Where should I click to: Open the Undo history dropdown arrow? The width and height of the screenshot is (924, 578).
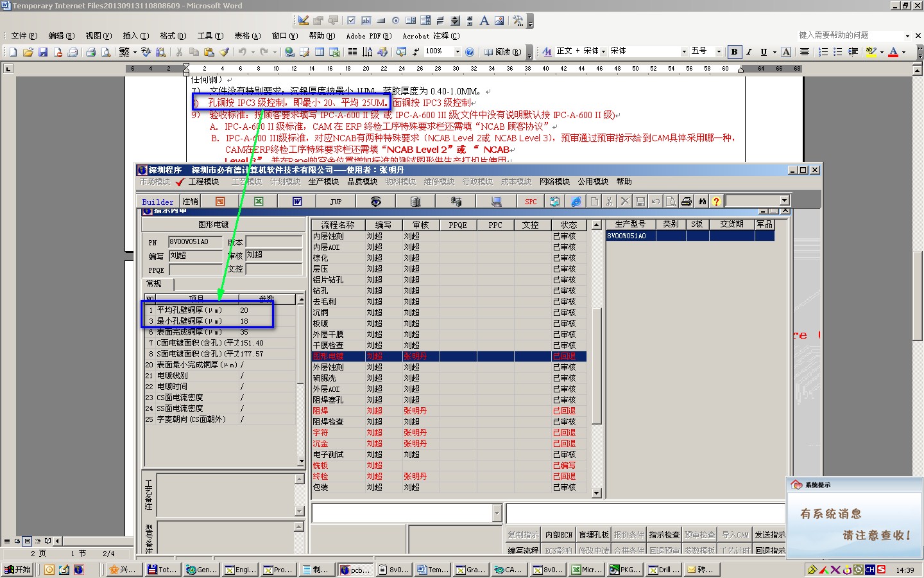coord(253,52)
